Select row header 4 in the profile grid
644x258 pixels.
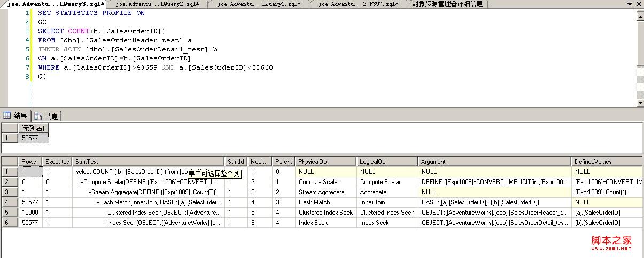coord(10,202)
